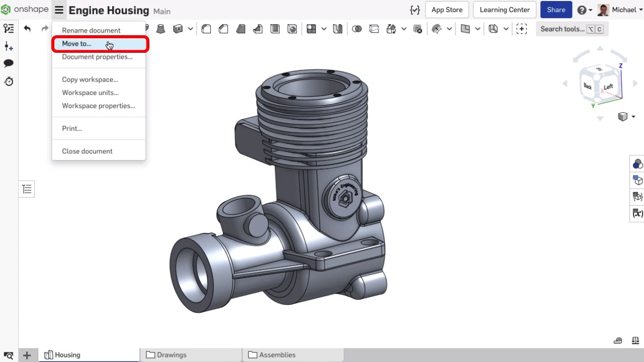This screenshot has width=644, height=362.
Task: Click inside the Search tools field
Action: click(572, 29)
